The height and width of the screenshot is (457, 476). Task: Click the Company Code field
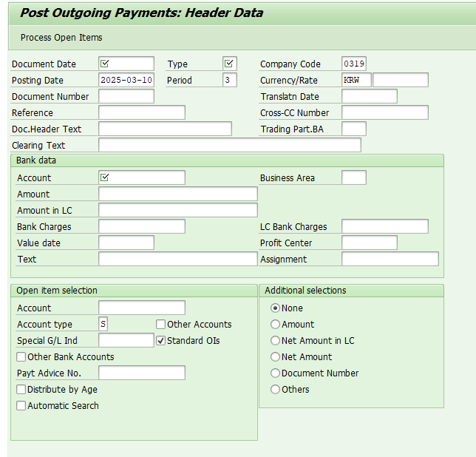click(354, 64)
